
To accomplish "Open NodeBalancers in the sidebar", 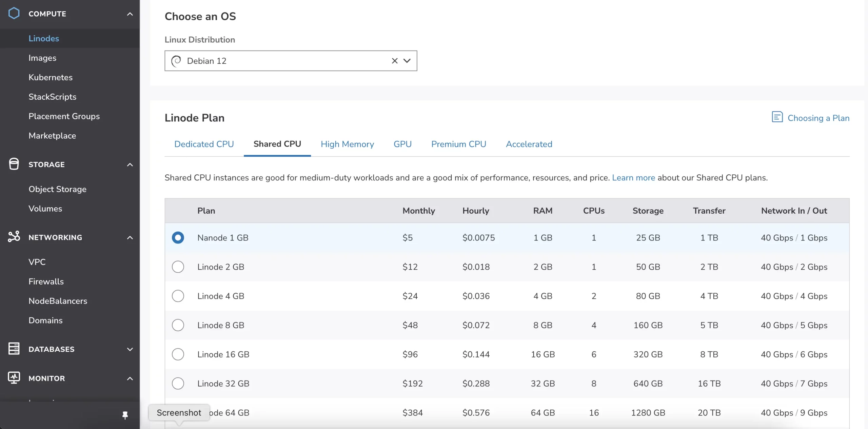I will click(58, 301).
